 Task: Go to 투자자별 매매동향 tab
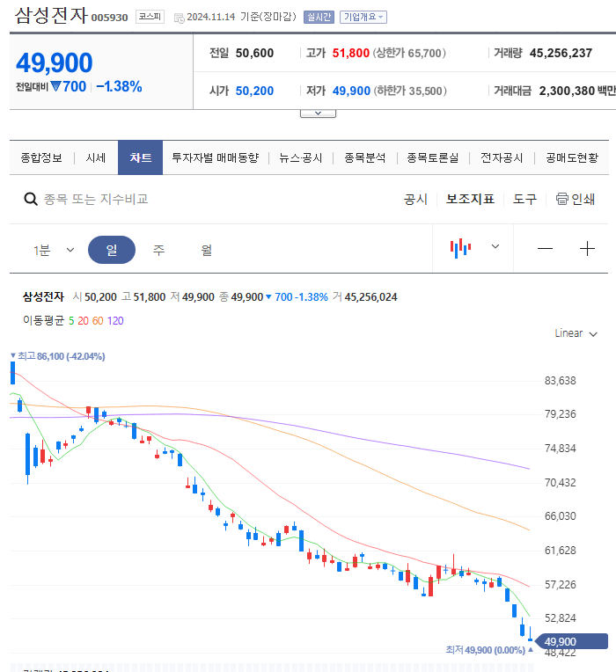tap(216, 157)
